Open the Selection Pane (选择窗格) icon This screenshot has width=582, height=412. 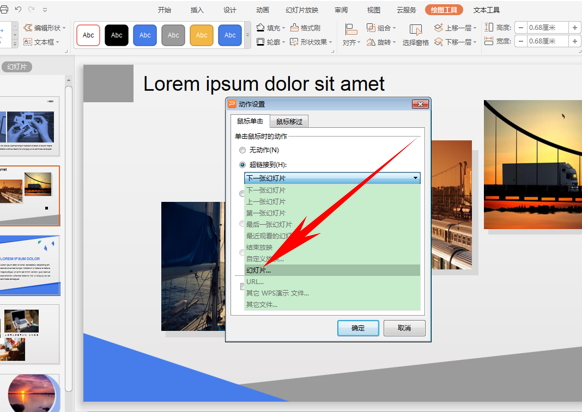(x=415, y=29)
